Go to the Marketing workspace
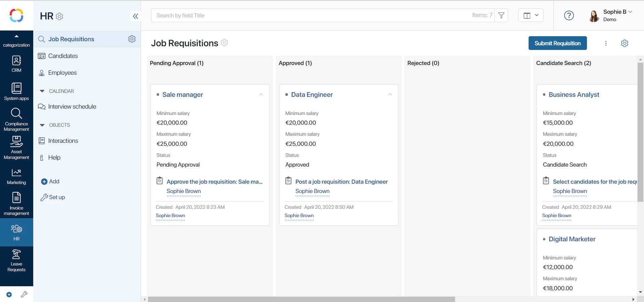The width and height of the screenshot is (644, 302). click(x=16, y=176)
